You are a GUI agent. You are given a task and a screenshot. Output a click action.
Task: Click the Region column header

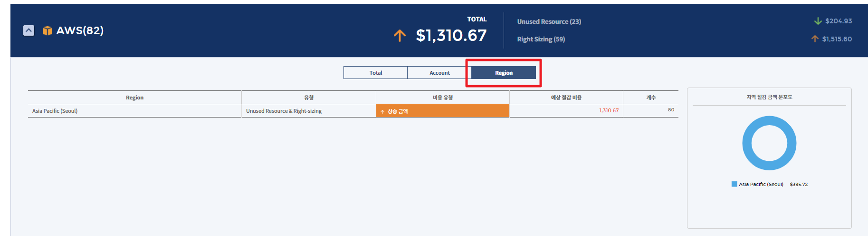coord(134,98)
